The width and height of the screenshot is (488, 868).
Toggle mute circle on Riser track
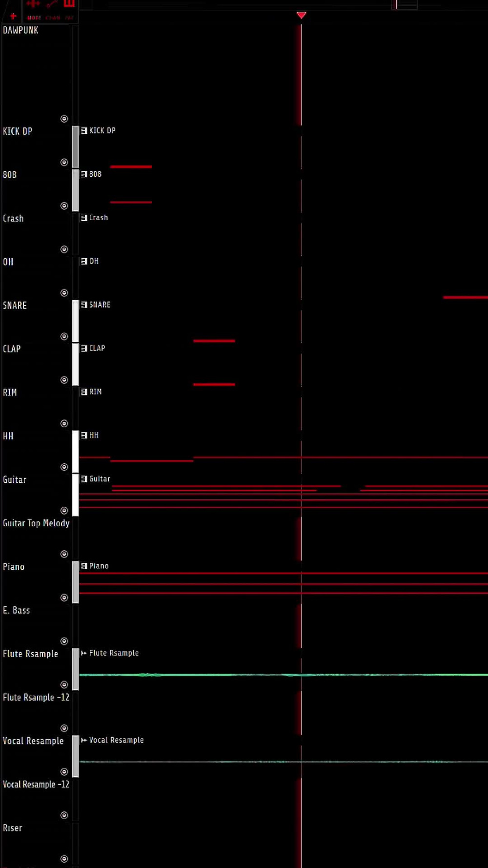tap(64, 859)
